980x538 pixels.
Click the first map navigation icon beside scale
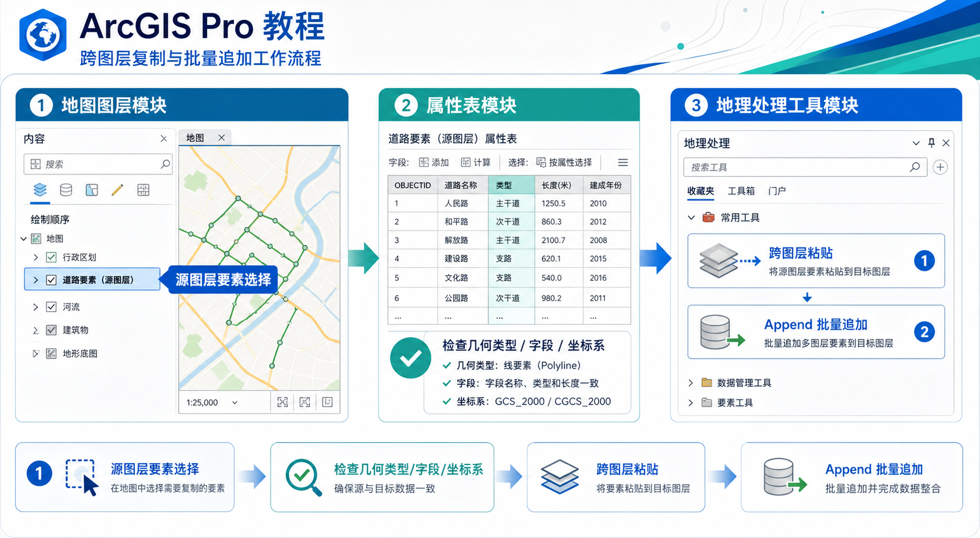coord(282,402)
